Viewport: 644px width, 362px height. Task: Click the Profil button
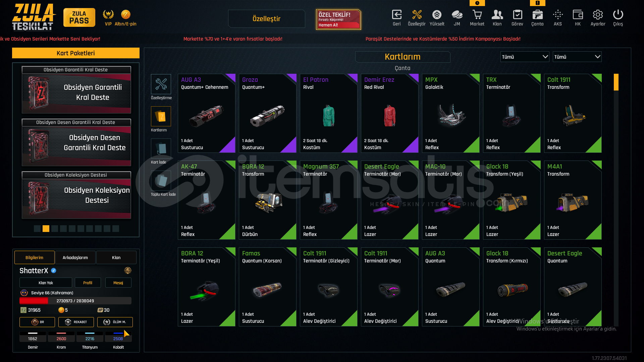point(88,283)
